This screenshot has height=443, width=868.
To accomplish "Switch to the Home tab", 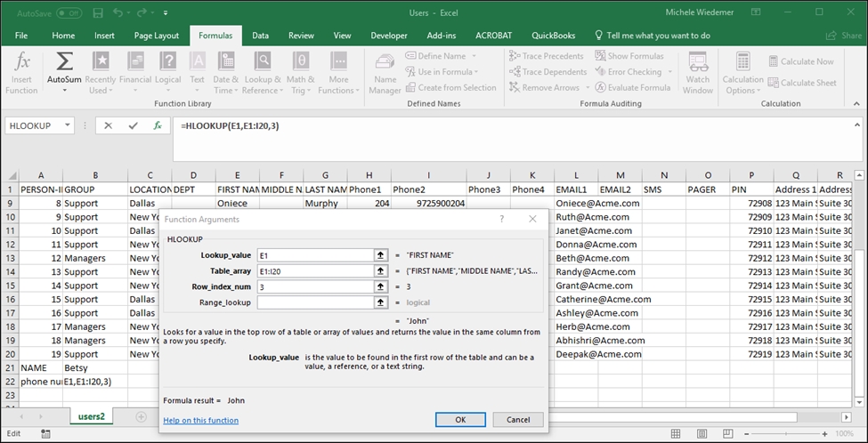I will [63, 36].
